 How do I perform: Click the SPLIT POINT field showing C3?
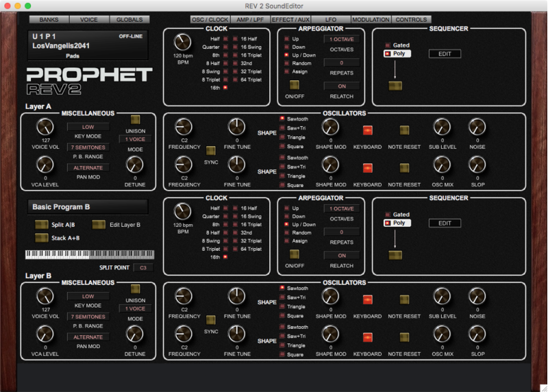[143, 267]
